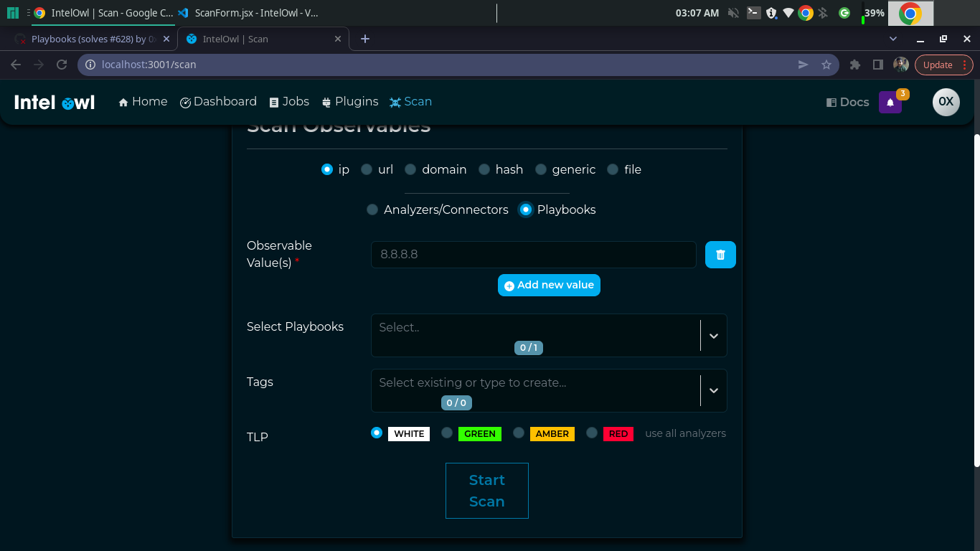Image resolution: width=980 pixels, height=551 pixels.
Task: Click the battery 39% indicator
Action: pos(874,13)
